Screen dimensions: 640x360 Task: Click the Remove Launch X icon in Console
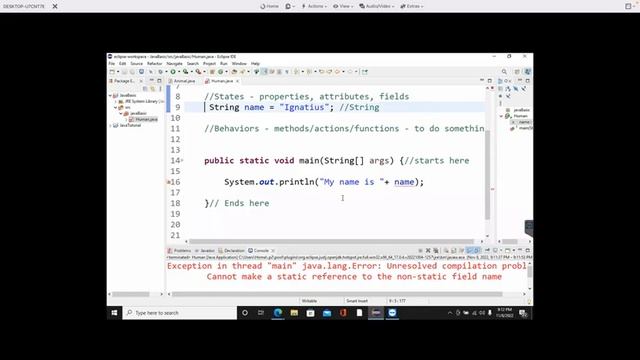pos(428,251)
